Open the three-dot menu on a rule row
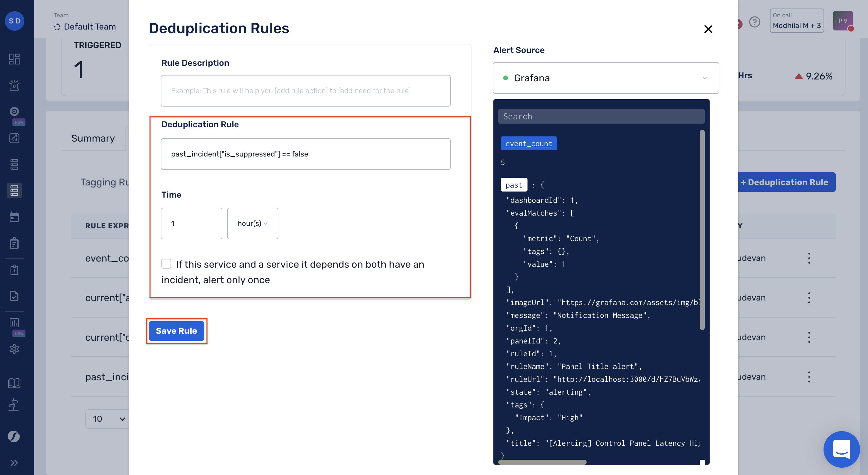This screenshot has height=475, width=868. point(809,258)
